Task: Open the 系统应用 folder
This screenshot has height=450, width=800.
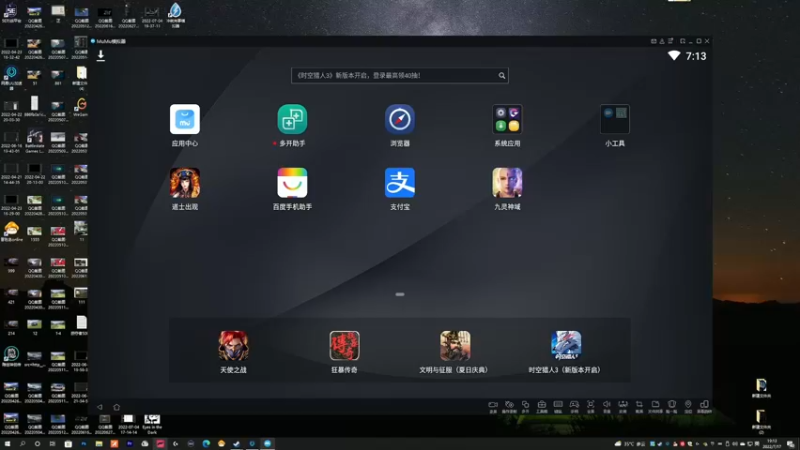Action: 507,119
